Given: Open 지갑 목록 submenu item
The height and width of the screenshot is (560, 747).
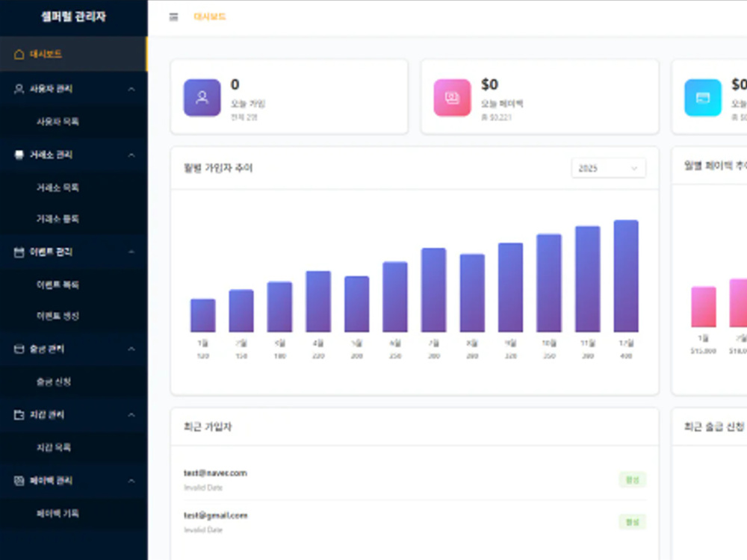Looking at the screenshot, I should coord(74,447).
